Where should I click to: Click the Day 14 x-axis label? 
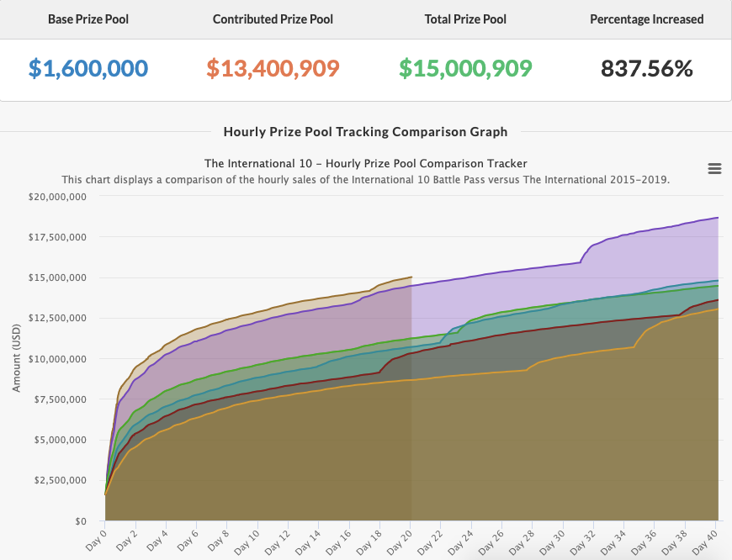pyautogui.click(x=308, y=542)
